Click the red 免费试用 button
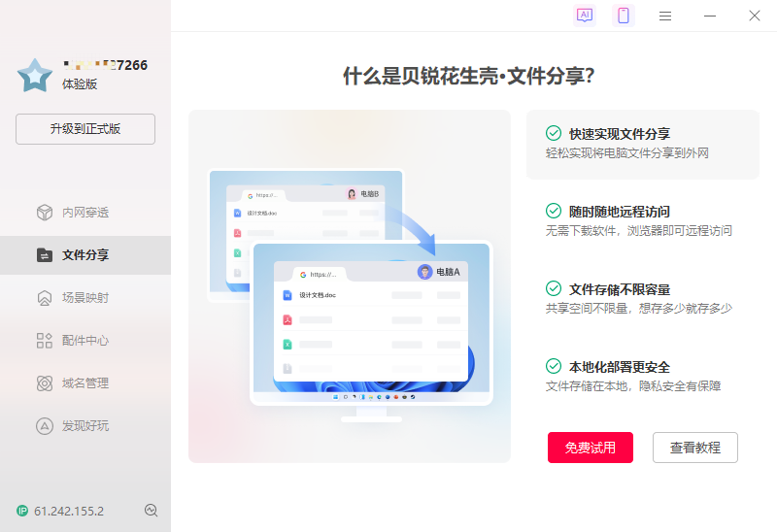This screenshot has height=532, width=777. point(591,448)
